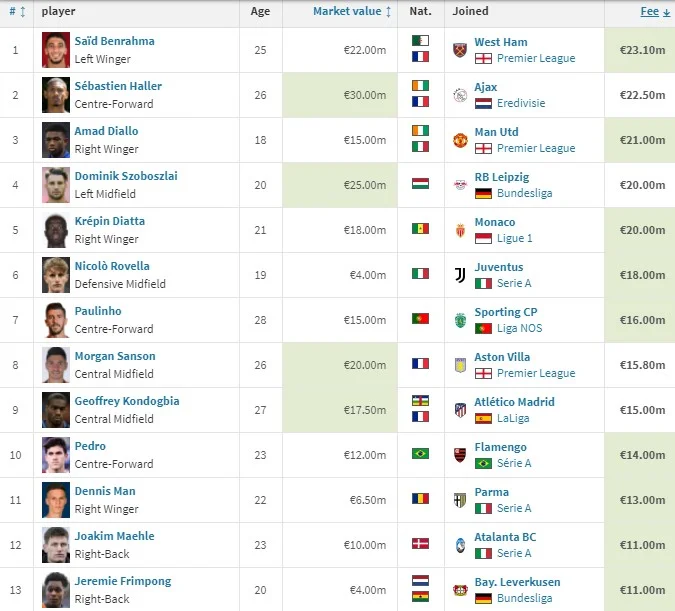Sort by the # rank column header
The width and height of the screenshot is (675, 611).
pos(14,12)
